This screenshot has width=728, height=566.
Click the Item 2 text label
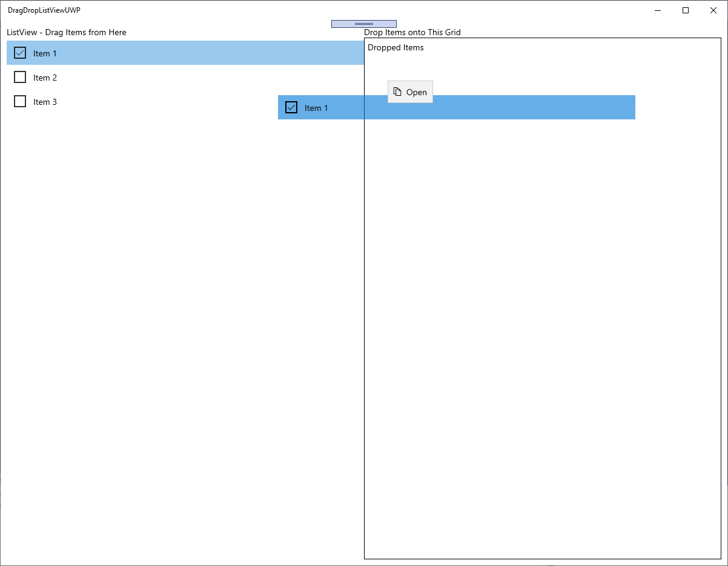click(x=45, y=77)
